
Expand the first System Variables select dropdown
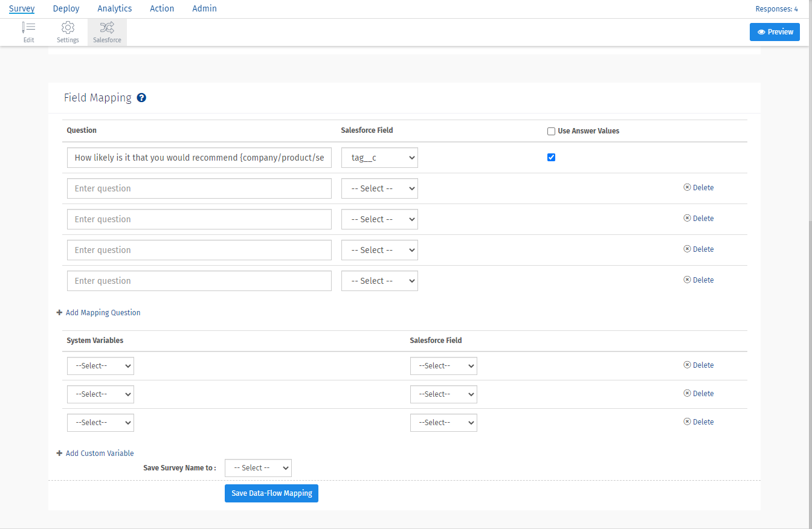coord(100,366)
